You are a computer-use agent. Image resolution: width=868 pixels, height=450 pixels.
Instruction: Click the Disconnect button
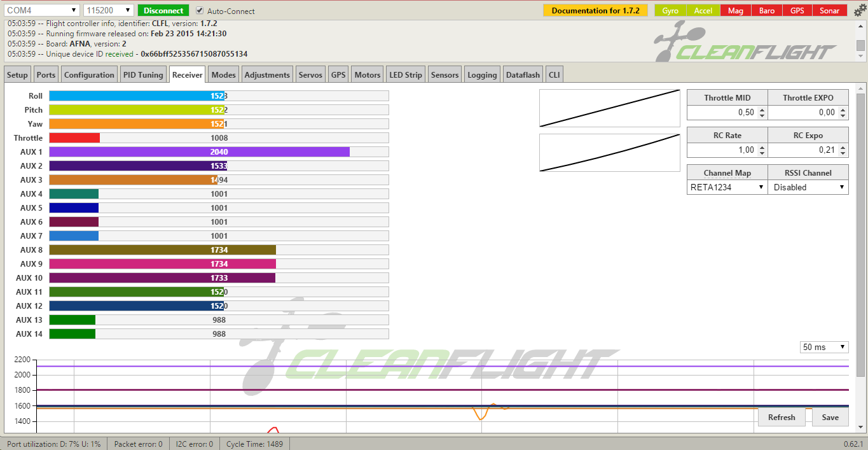tap(163, 10)
